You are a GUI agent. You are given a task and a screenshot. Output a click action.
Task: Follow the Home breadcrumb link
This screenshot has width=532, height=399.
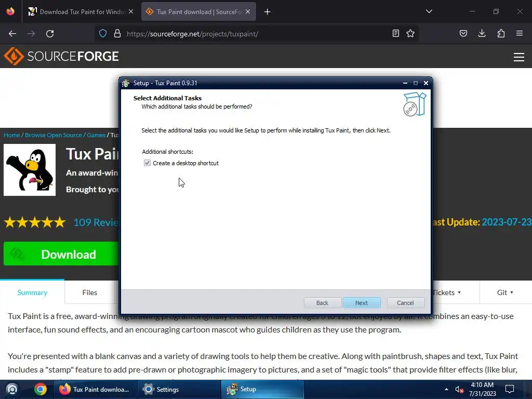click(x=12, y=135)
